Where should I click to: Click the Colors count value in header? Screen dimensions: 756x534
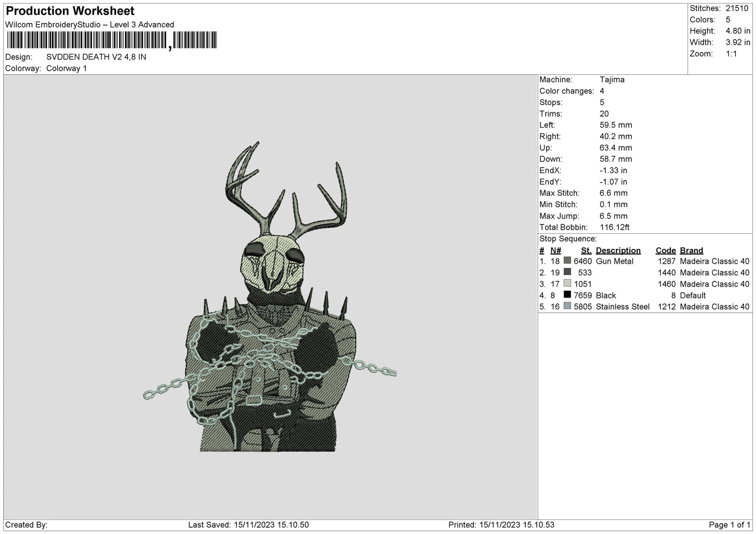[x=728, y=20]
